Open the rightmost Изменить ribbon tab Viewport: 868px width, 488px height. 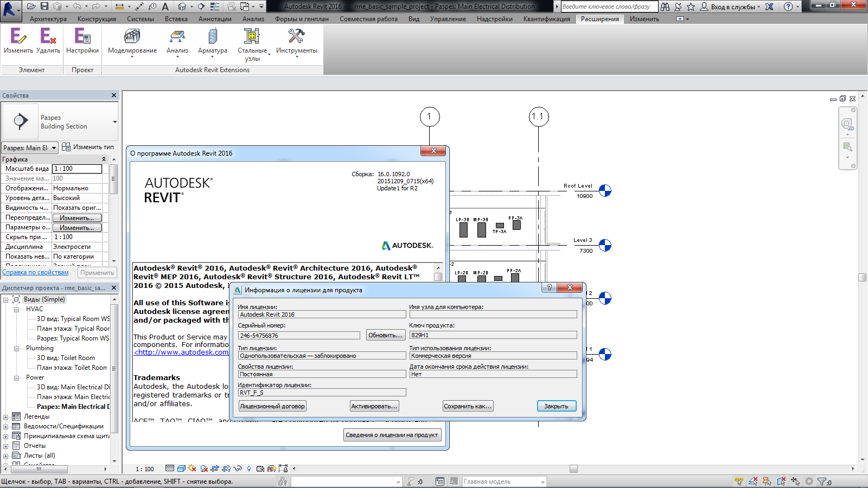tap(644, 19)
